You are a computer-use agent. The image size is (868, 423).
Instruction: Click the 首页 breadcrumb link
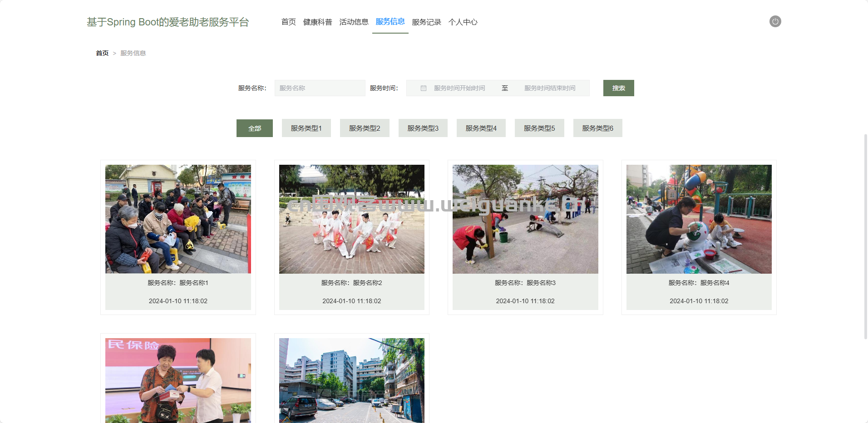pos(102,53)
